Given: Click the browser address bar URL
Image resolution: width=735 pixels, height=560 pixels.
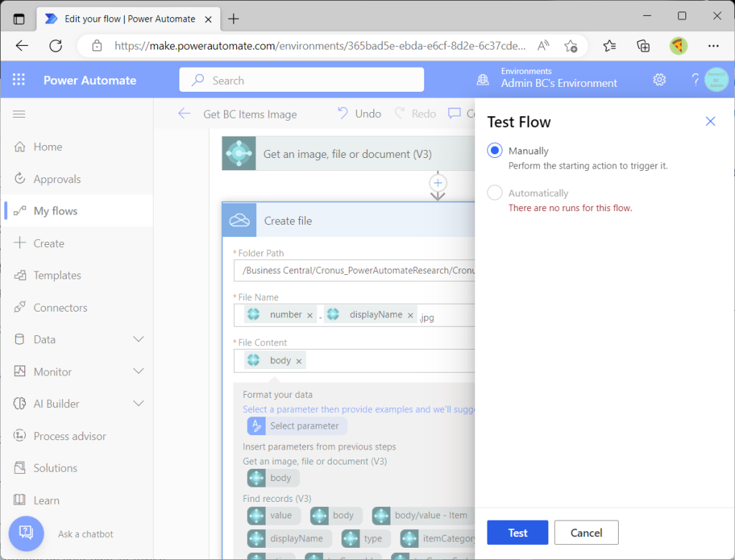Looking at the screenshot, I should 319,45.
